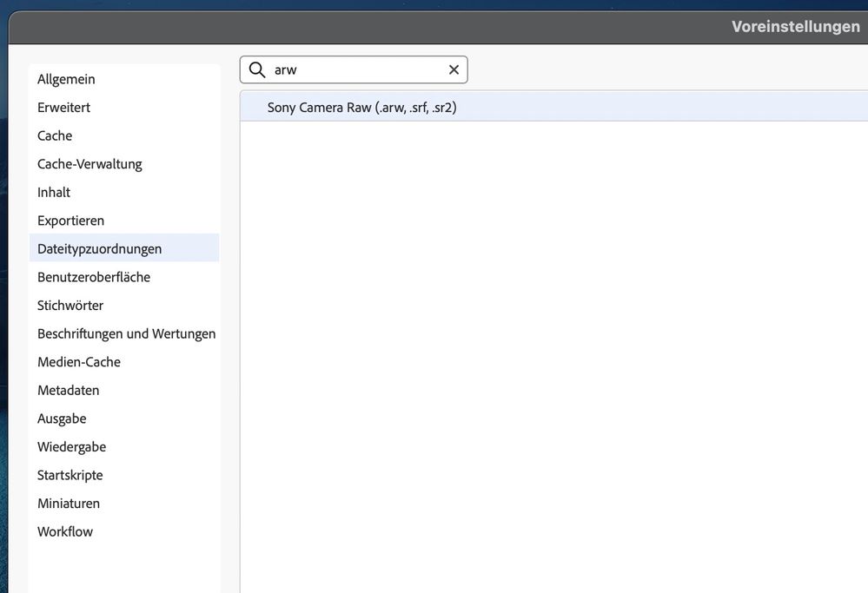Screen dimensions: 868x593
Task: Open the Erweitert preferences category
Action: (x=64, y=108)
